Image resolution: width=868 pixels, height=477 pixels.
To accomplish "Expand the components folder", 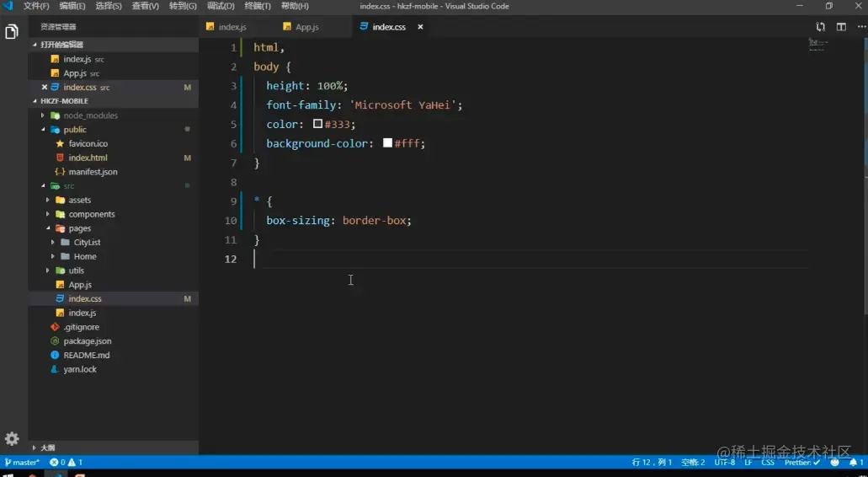I will coord(91,214).
